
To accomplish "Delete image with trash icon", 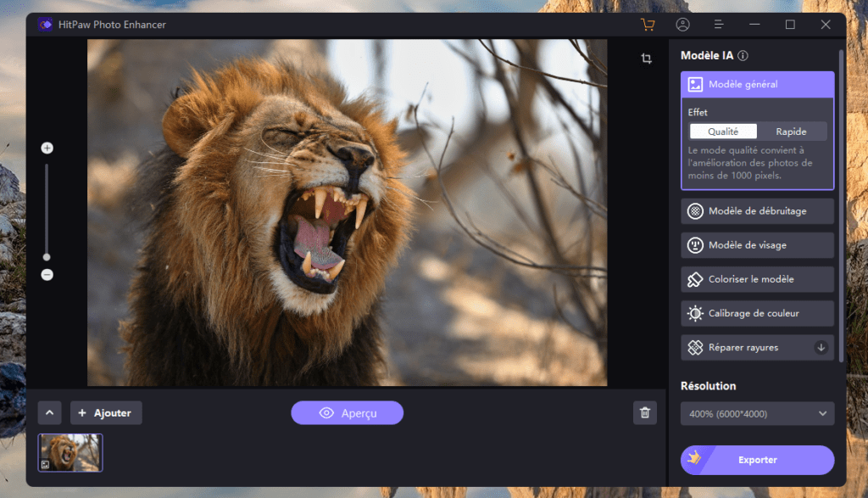I will point(645,412).
